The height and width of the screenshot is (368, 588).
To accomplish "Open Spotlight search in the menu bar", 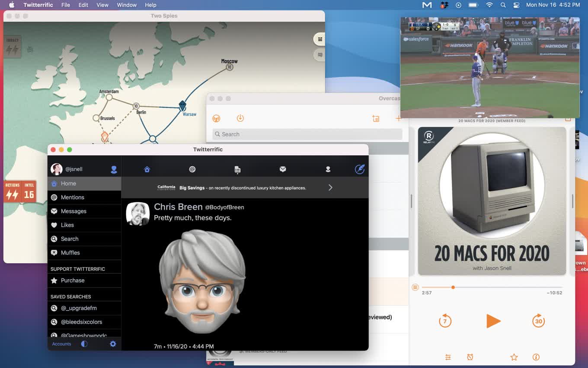I will click(503, 5).
